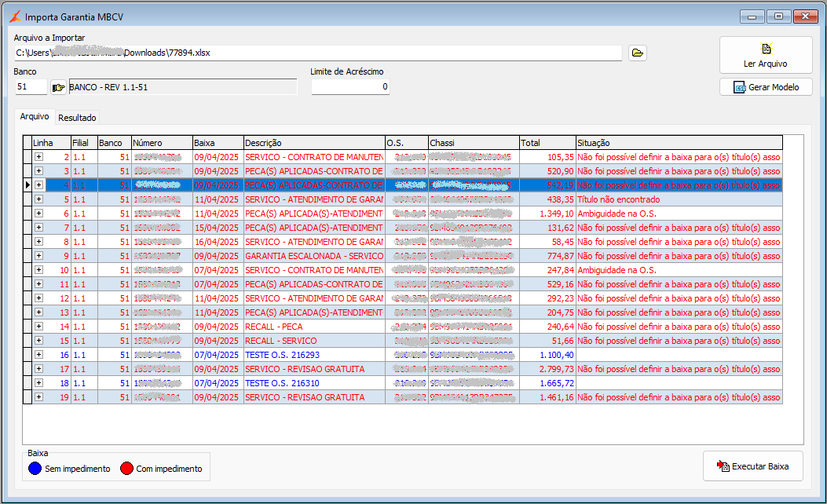827x504 pixels.
Task: Click the date 16/04/2025 in Baixa column
Action: click(x=218, y=242)
